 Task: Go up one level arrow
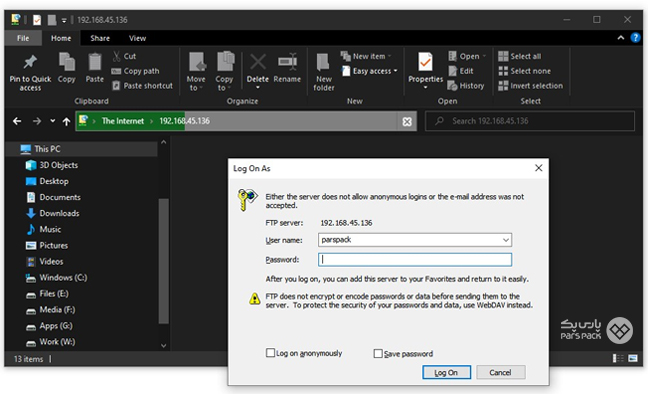click(x=66, y=121)
